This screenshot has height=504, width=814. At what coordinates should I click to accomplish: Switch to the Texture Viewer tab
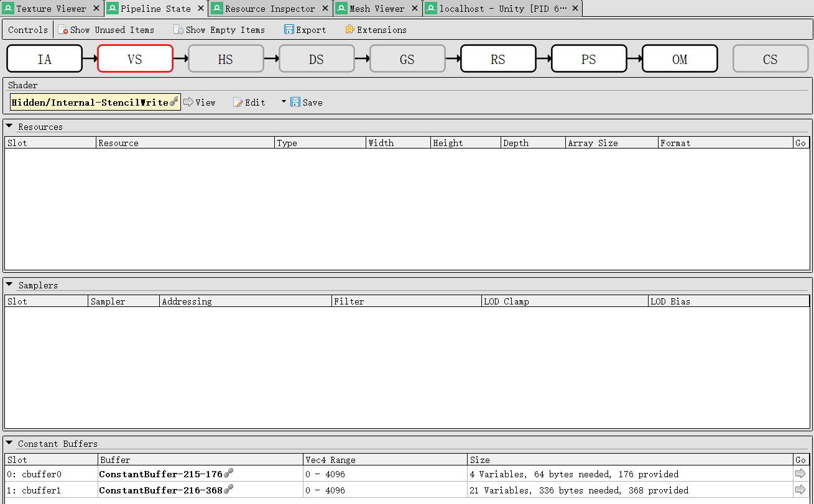51,9
